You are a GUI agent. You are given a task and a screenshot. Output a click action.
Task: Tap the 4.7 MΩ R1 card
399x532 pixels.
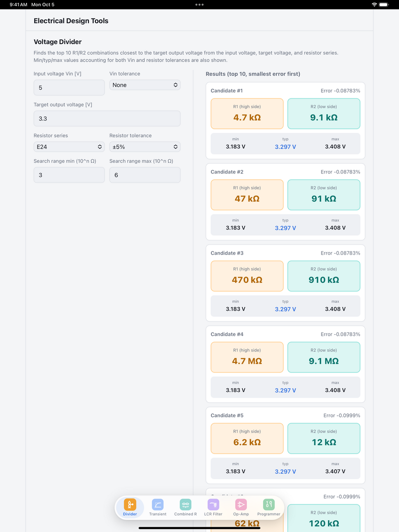tap(247, 357)
